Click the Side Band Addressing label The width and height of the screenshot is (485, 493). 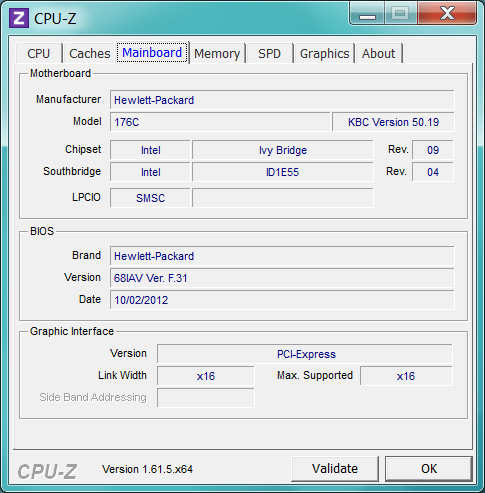click(x=93, y=397)
